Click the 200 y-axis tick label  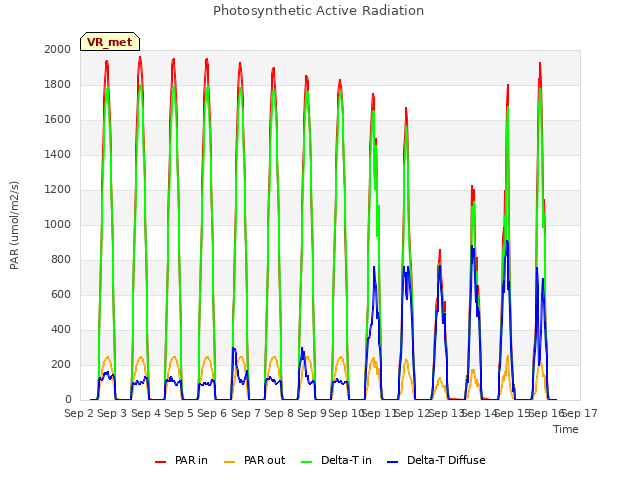coord(61,365)
